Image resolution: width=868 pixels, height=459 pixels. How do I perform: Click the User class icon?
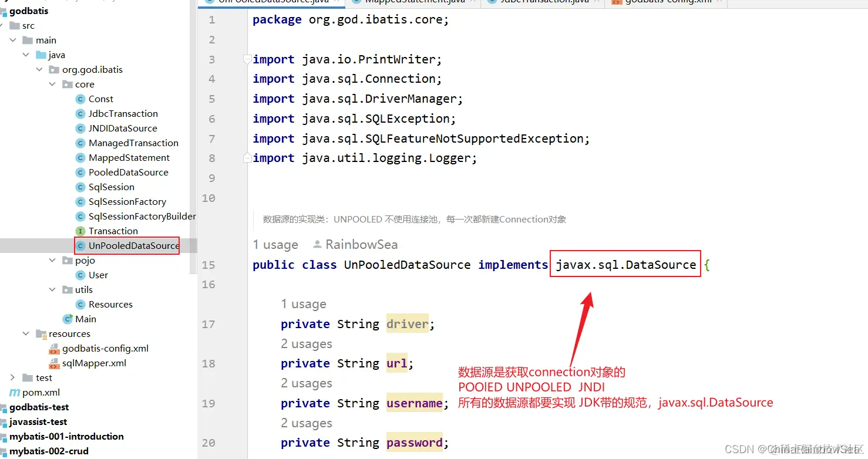pyautogui.click(x=80, y=275)
